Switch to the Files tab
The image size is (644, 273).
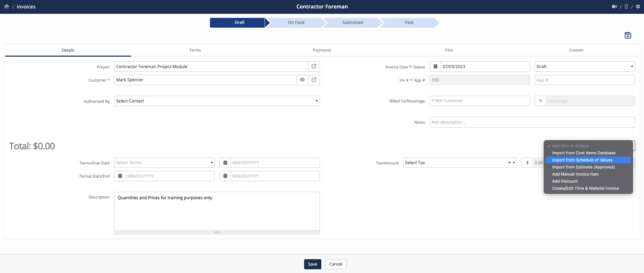coord(449,50)
